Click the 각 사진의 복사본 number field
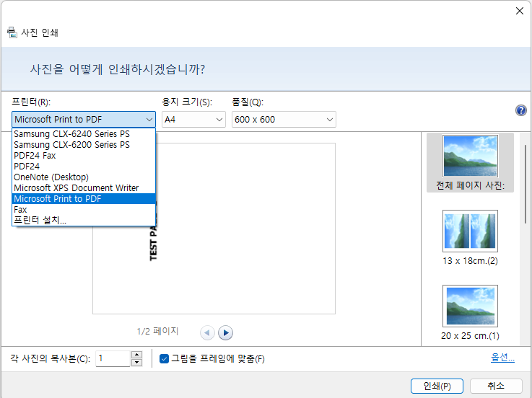 coord(113,358)
